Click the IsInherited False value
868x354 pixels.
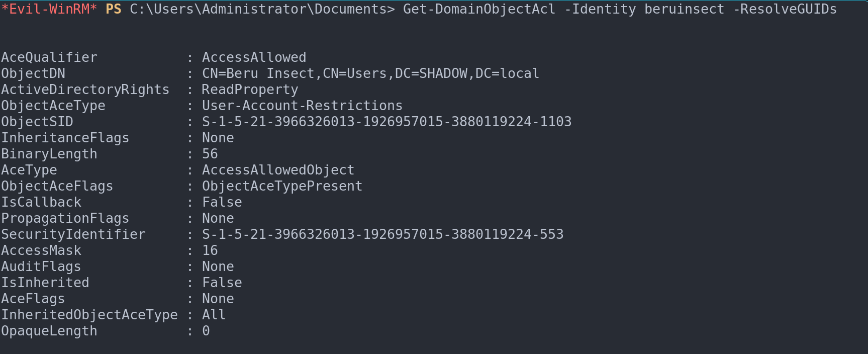pyautogui.click(x=222, y=283)
